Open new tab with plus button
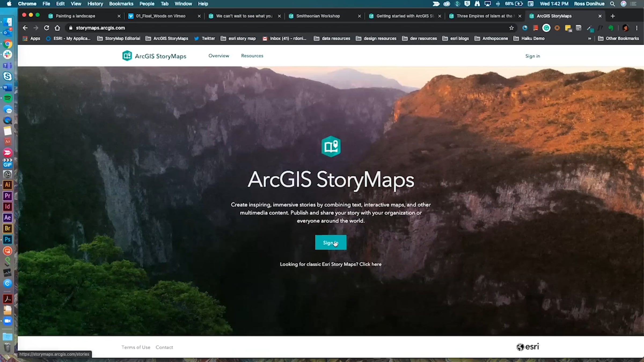 [x=613, y=16]
